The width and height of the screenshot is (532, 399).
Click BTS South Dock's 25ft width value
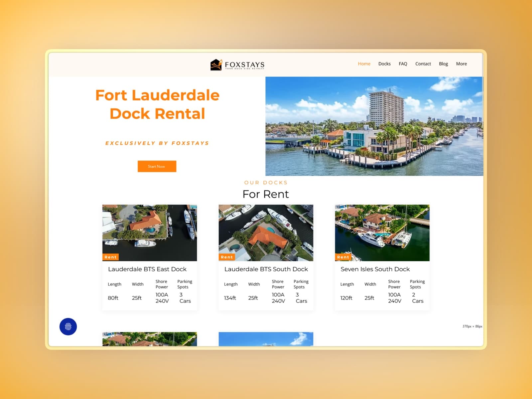tap(253, 298)
